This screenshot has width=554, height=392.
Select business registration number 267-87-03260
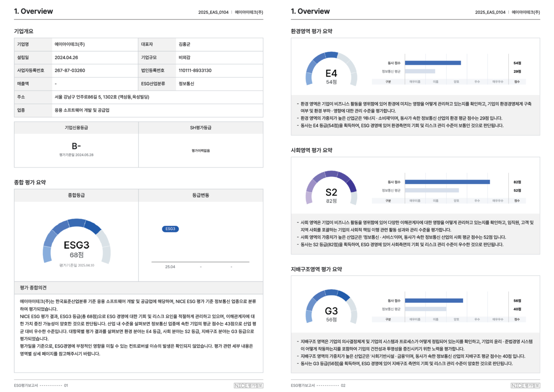coord(70,71)
